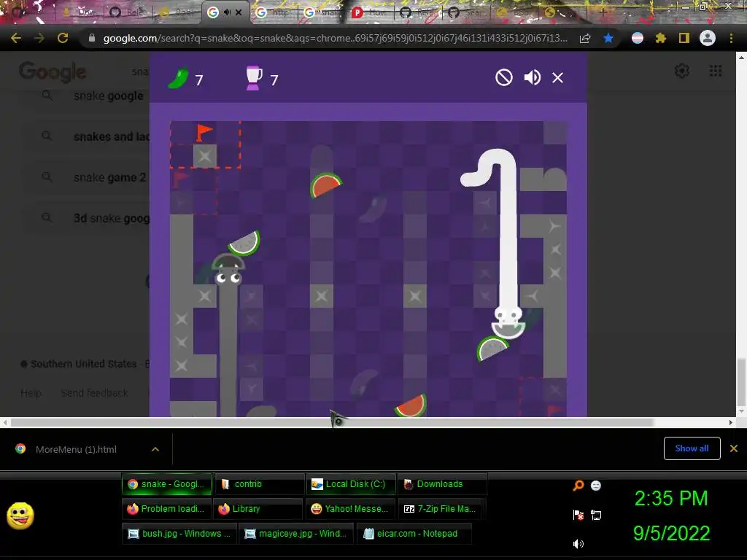Open 7-Zip File Manager taskbar item
The height and width of the screenshot is (560, 747).
(441, 508)
